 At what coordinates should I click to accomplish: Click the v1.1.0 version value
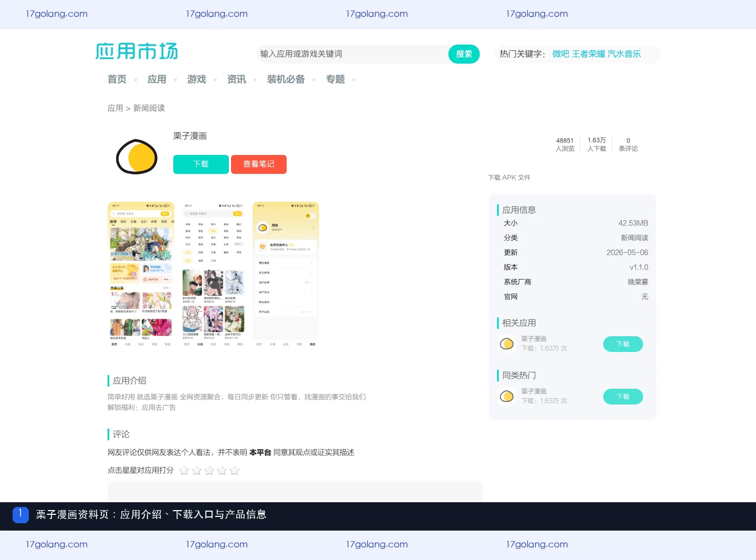tap(639, 267)
